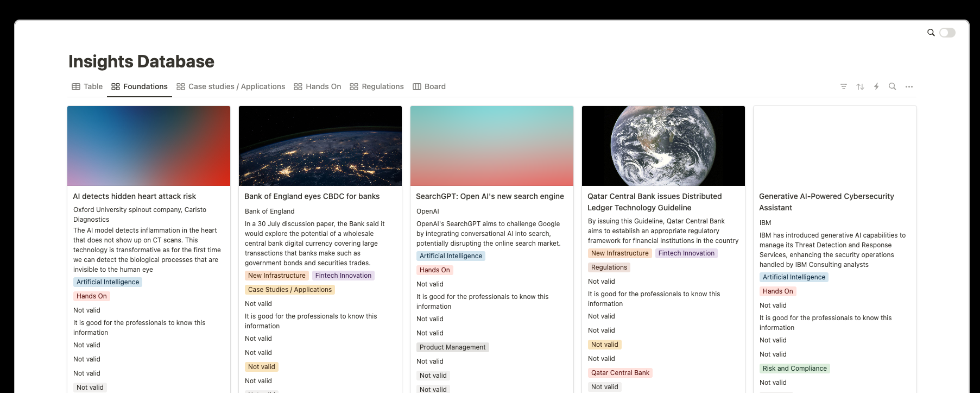Click the Regulations tag on Qatar card
Image resolution: width=980 pixels, height=393 pixels.
point(609,267)
